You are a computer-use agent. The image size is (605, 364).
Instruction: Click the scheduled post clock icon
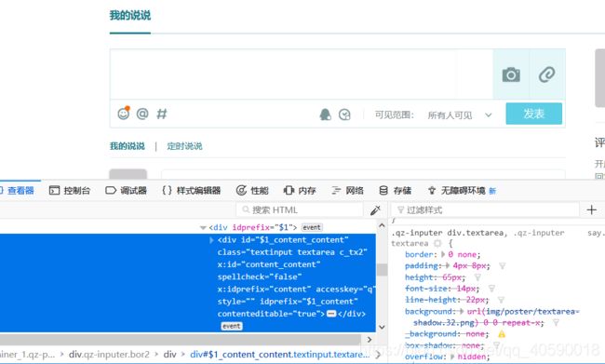pyautogui.click(x=344, y=115)
